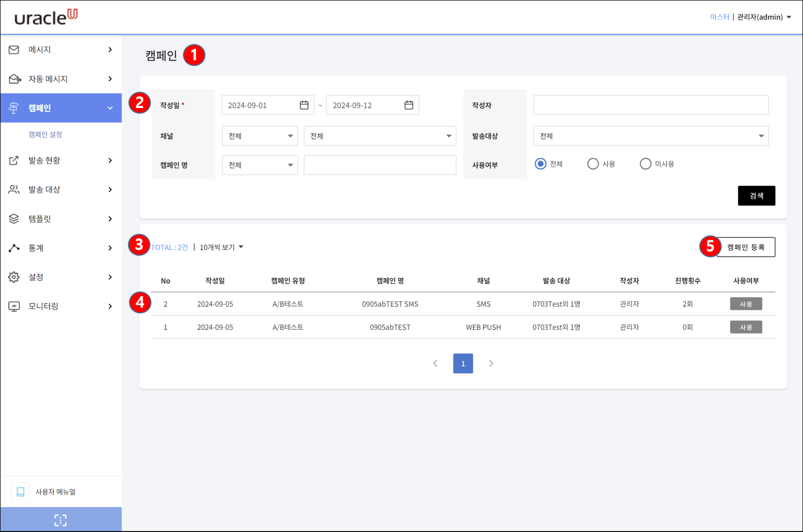The image size is (803, 532).
Task: Open 설정 menu
Action: click(61, 277)
